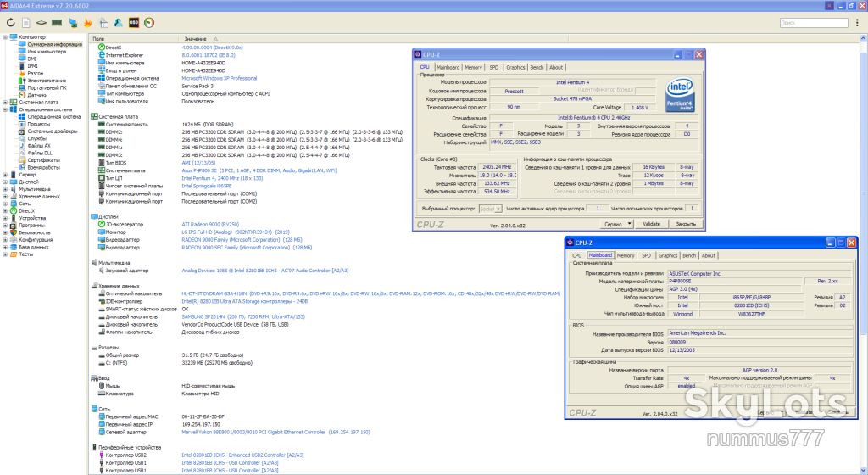The image size is (868, 475).
Task: Click the flame stability test toolbar icon
Action: (x=87, y=23)
